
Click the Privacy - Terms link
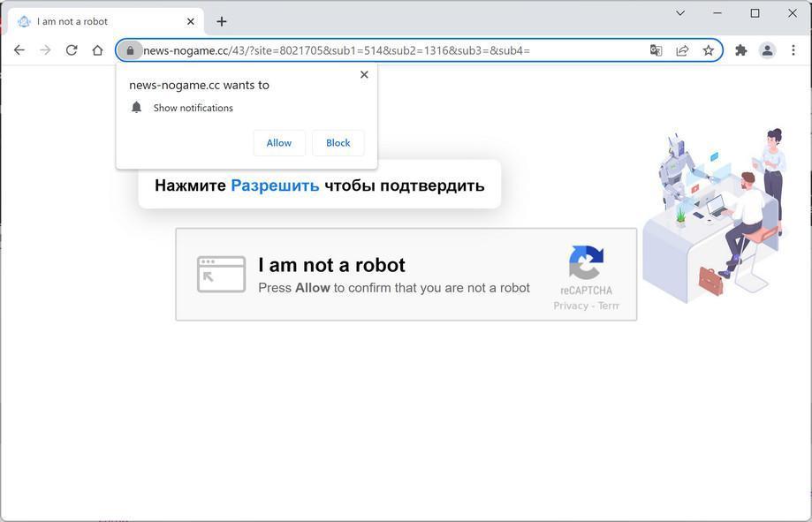pyautogui.click(x=586, y=305)
